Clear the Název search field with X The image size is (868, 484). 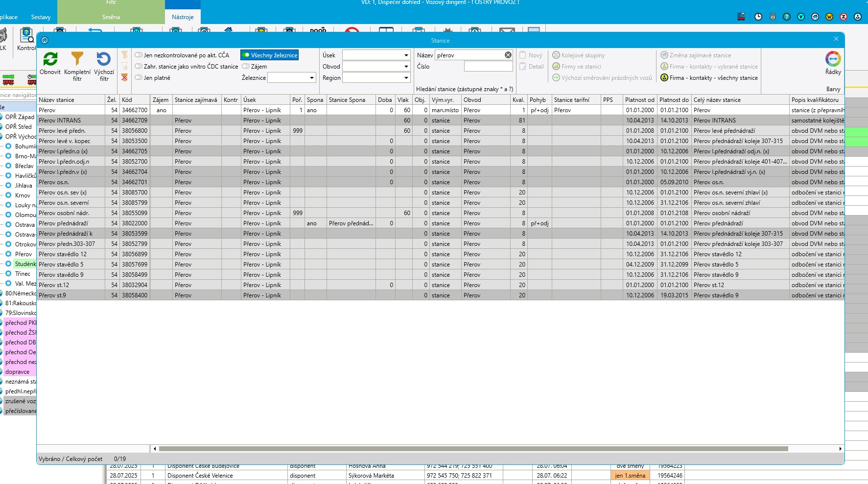point(508,55)
